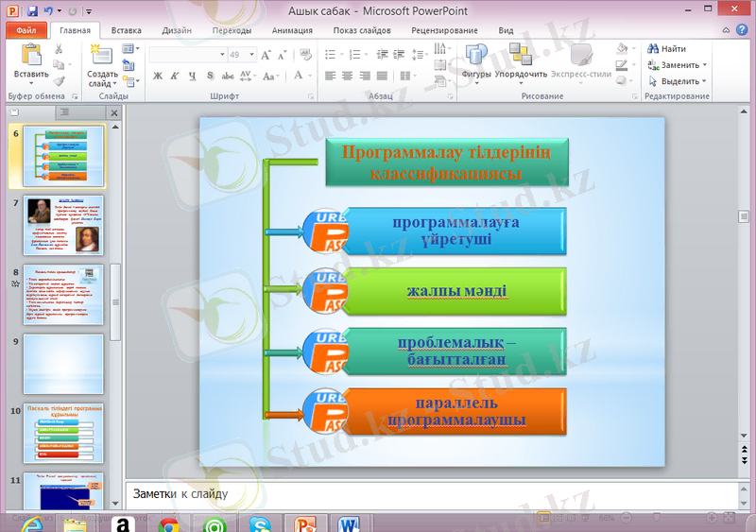The image size is (756, 532).
Task: Select slide 7 thumbnail in slide panel
Action: point(64,227)
